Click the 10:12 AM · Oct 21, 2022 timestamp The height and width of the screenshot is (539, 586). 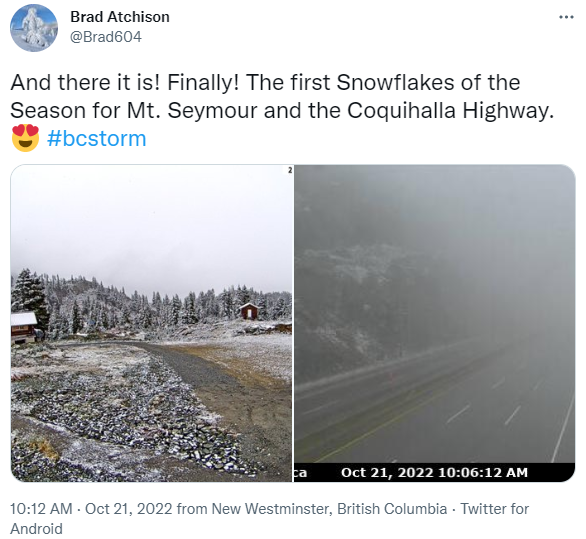tap(91, 509)
